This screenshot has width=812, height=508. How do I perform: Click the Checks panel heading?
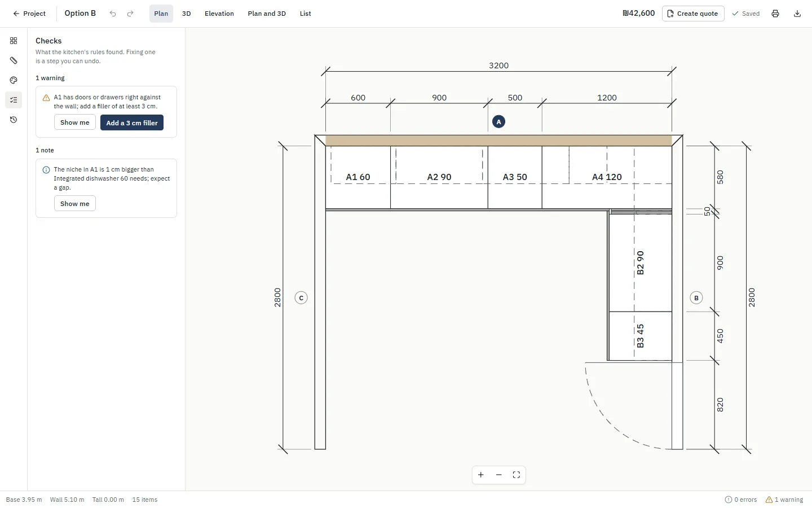48,41
